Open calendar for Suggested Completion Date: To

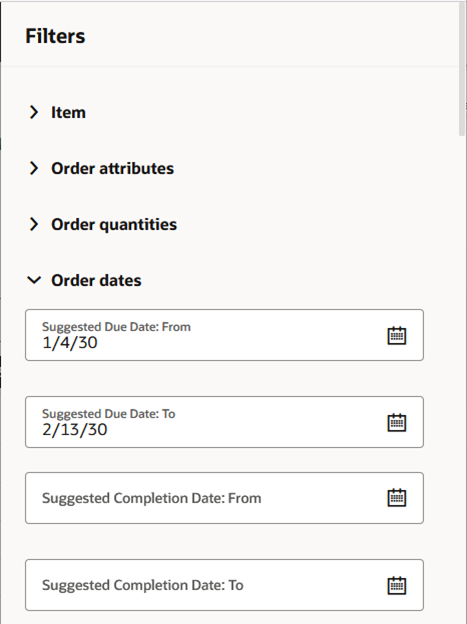tap(397, 585)
